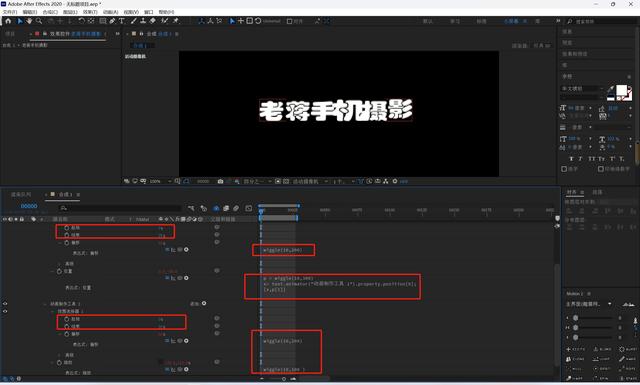Viewport: 640px width, 385px height.
Task: Click the 添加 arrow on 动画制作工具 1
Action: pyautogui.click(x=204, y=303)
